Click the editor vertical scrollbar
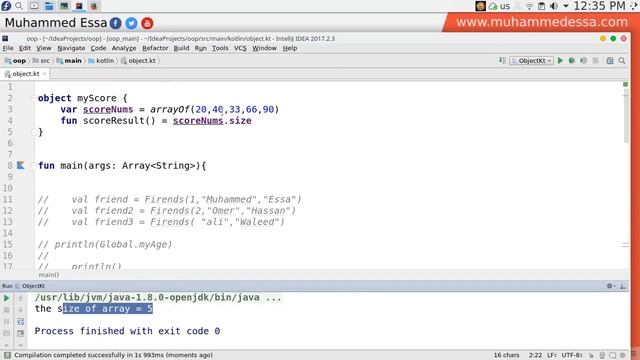Image resolution: width=640 pixels, height=360 pixels. pos(626,116)
